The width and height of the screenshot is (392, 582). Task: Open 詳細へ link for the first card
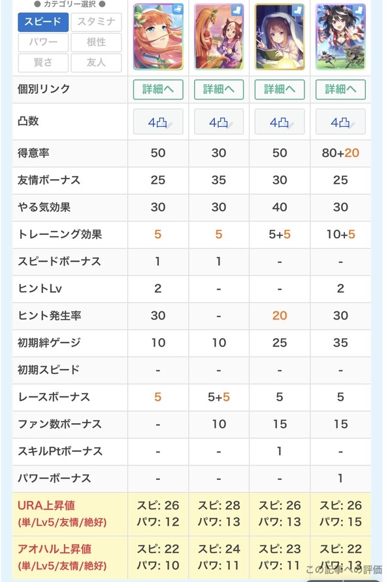pos(158,90)
